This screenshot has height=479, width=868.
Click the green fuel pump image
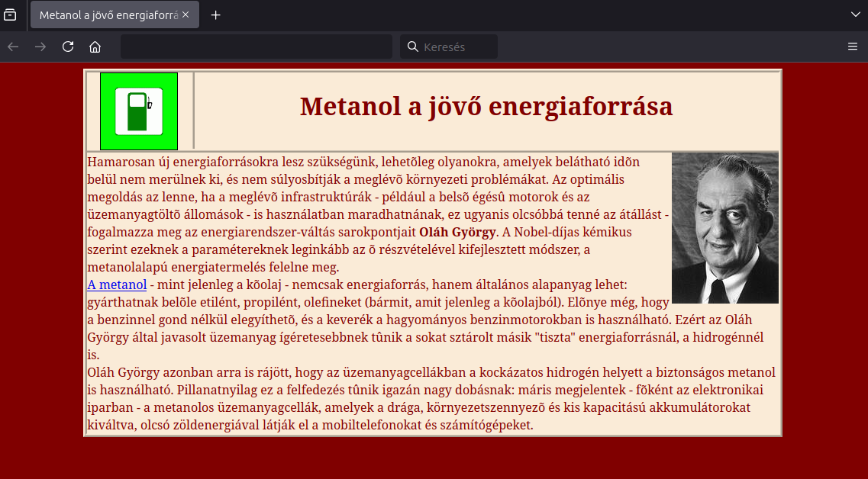(139, 111)
